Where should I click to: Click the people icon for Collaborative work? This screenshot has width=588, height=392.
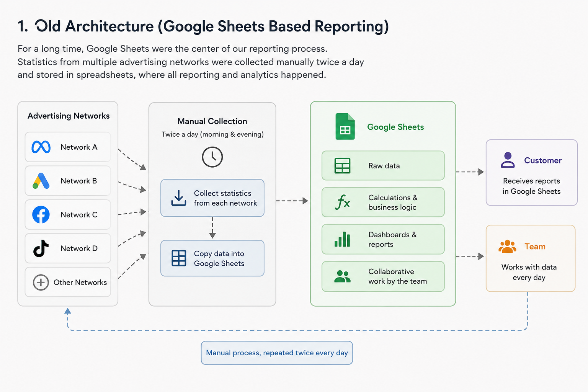coord(342,276)
